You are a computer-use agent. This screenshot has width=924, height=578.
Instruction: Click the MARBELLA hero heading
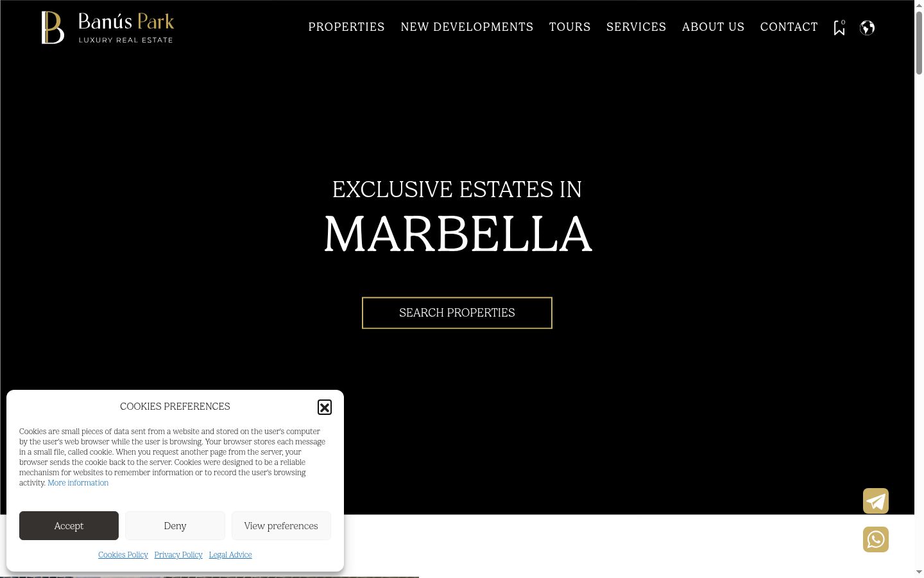click(458, 234)
